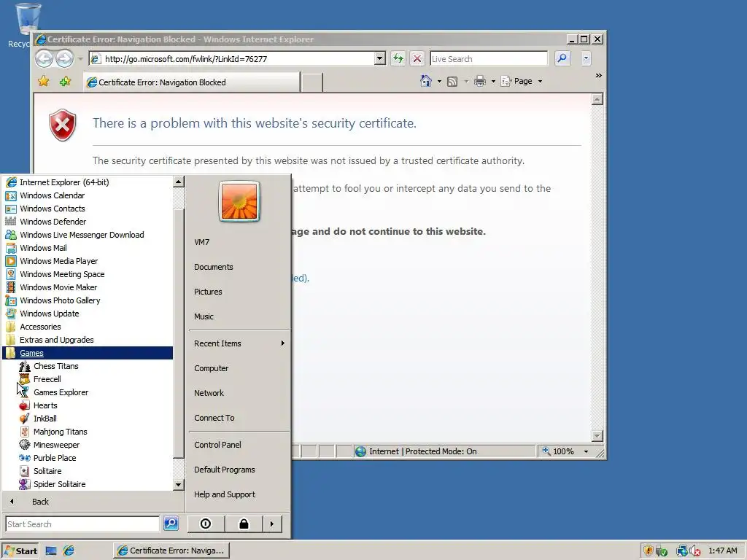Screen dimensions: 747x560
Task: Start the Hearts card game
Action: (44, 405)
